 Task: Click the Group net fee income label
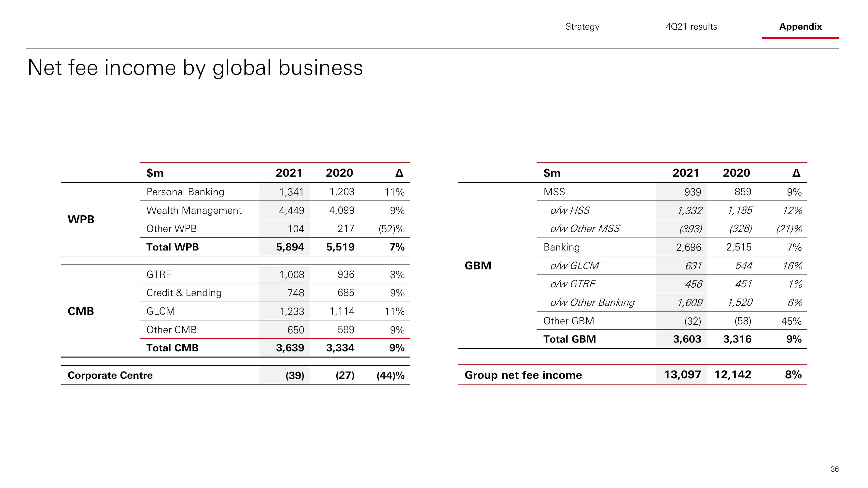coord(523,375)
